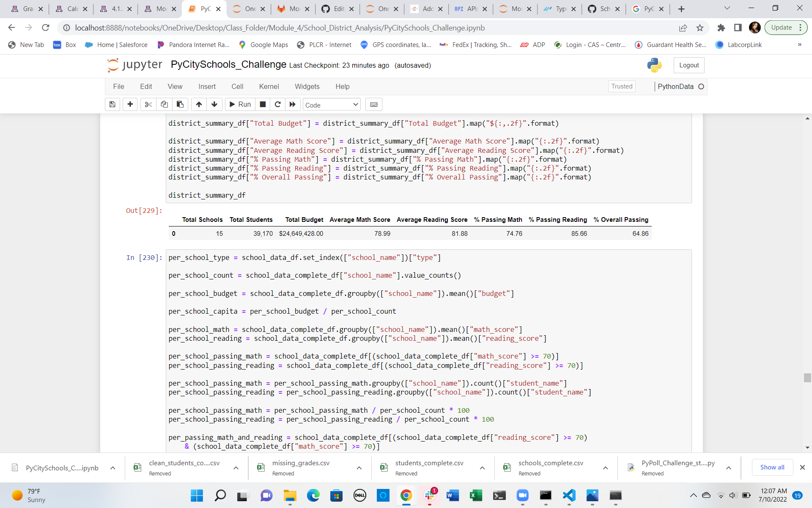The width and height of the screenshot is (812, 508).
Task: Paste cells using the clipboard icon
Action: click(180, 105)
